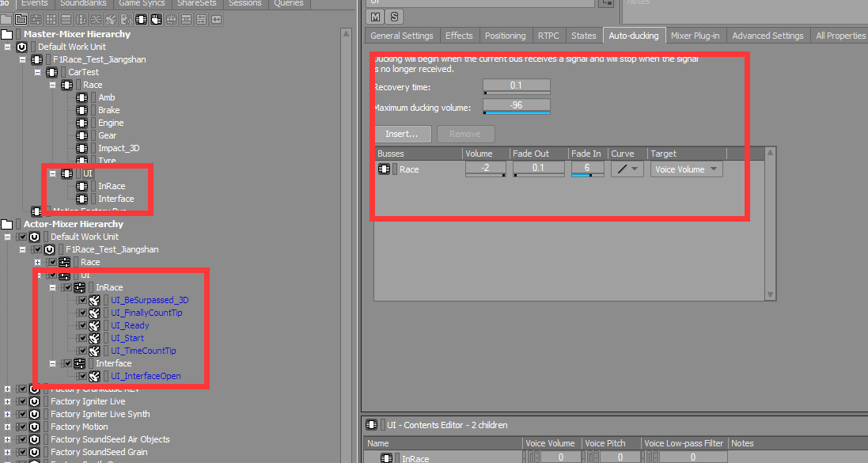The image size is (868, 463).
Task: Select the Gear bus icon
Action: click(x=82, y=135)
